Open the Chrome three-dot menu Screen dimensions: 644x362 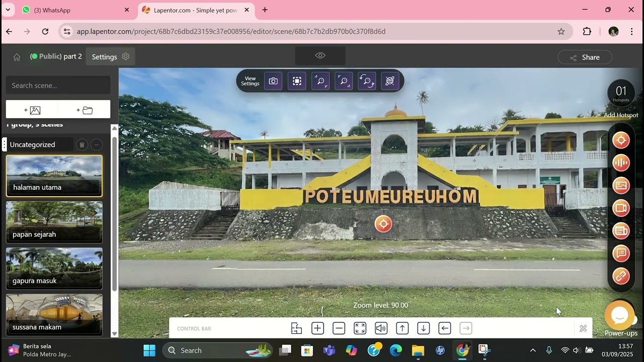[631, 31]
